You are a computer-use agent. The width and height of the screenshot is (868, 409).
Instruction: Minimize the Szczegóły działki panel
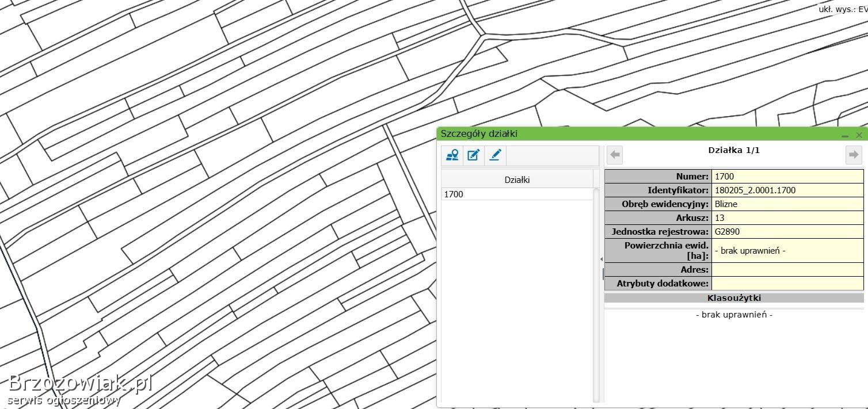coord(845,136)
